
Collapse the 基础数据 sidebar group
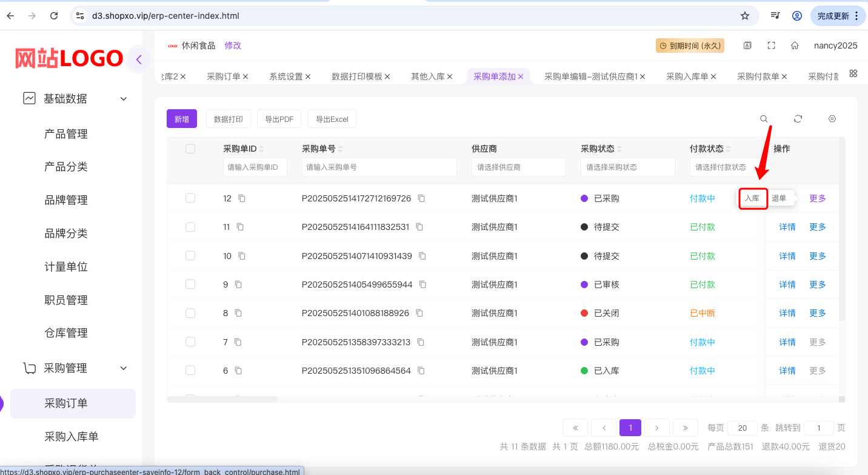pyautogui.click(x=123, y=99)
